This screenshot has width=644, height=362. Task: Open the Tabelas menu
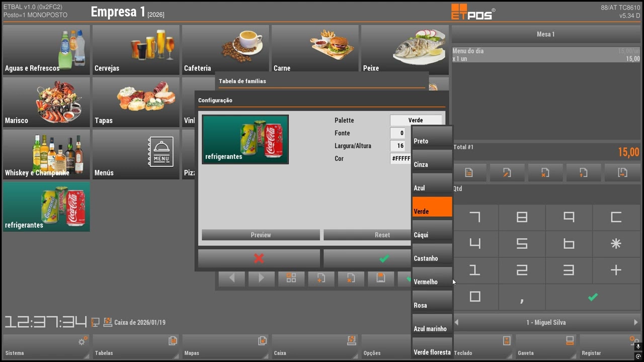[136, 347]
